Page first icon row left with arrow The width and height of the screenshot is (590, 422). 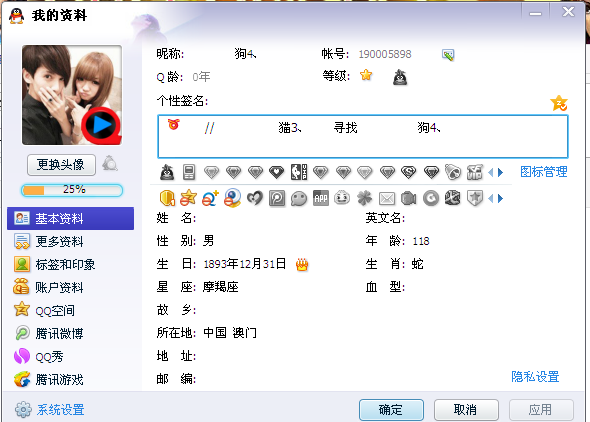coord(491,173)
